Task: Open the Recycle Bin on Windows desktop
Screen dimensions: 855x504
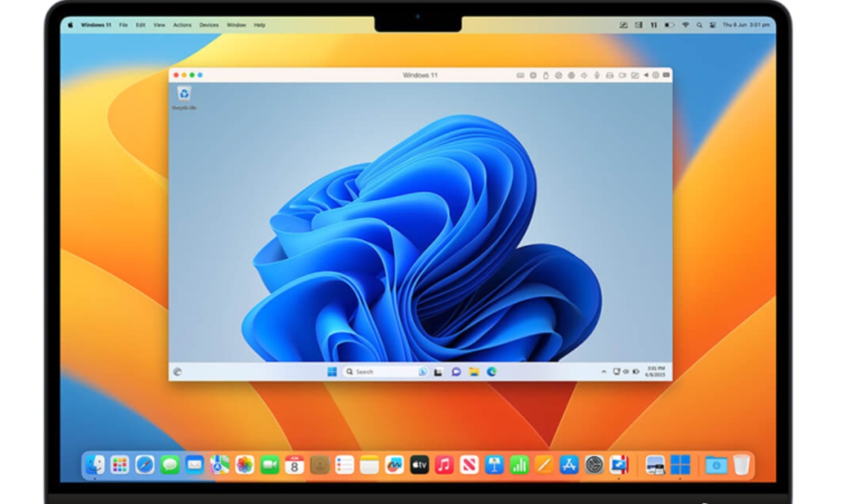Action: click(184, 95)
